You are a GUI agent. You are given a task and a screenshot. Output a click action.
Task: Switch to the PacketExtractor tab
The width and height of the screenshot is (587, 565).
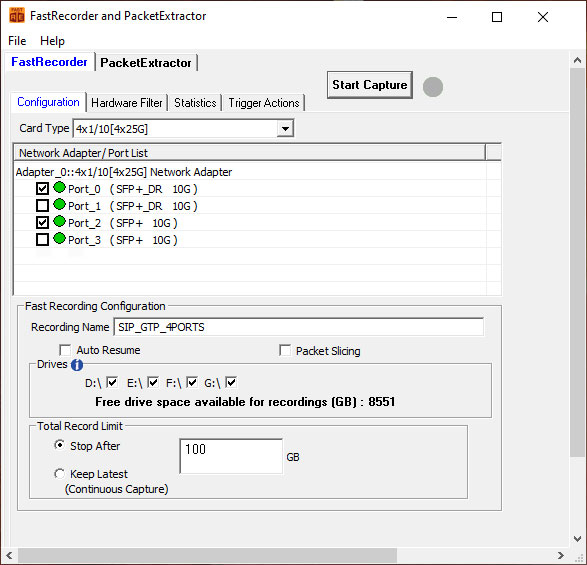point(146,63)
